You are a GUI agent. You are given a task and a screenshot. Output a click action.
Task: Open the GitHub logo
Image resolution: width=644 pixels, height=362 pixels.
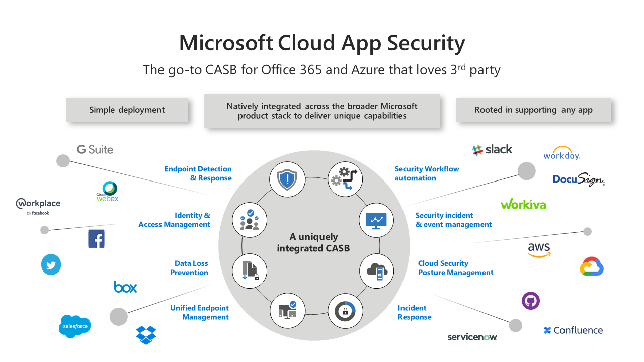pos(530,300)
